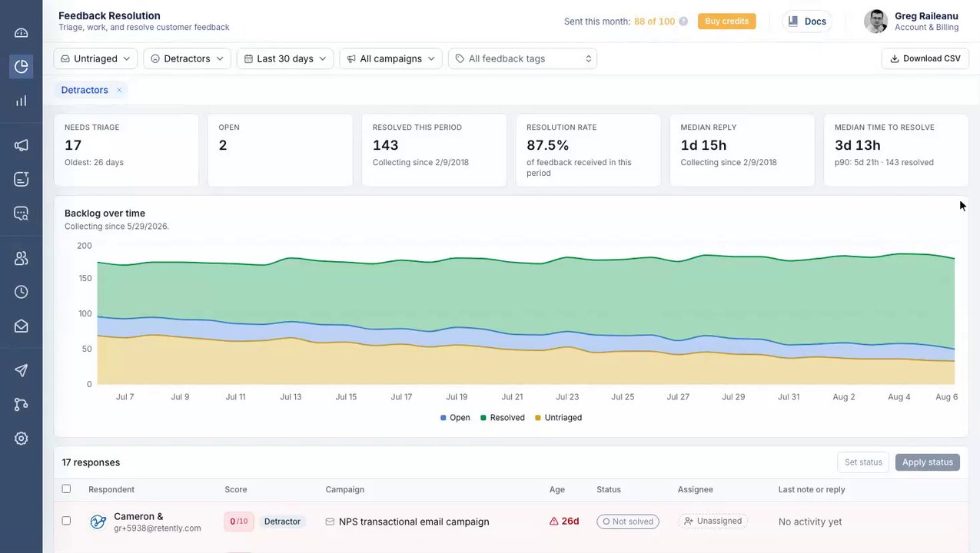Viewport: 980px width, 553px height.
Task: Click the Buy credits button
Action: 726,22
